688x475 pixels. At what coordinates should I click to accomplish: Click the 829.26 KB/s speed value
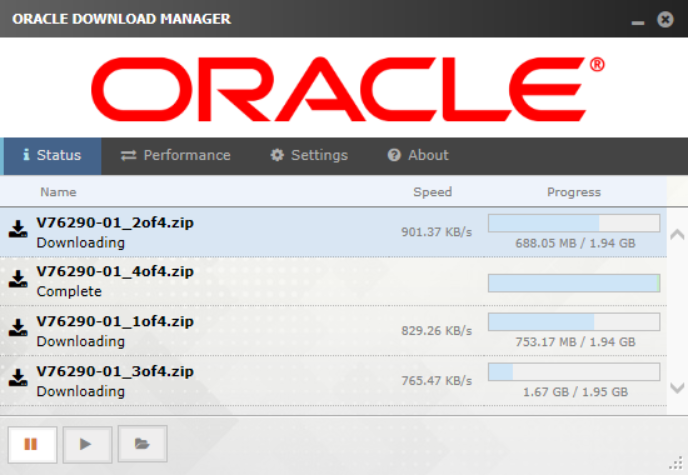point(437,331)
